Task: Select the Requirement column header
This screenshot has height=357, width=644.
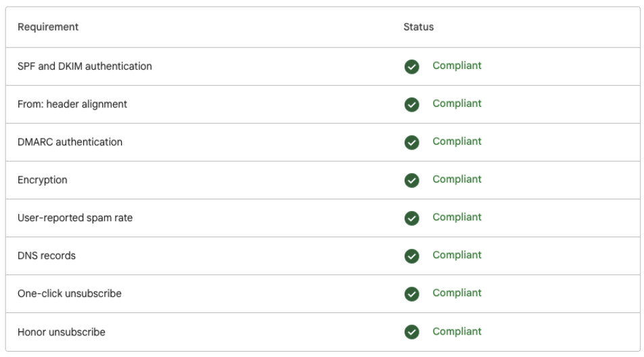Action: pos(48,27)
